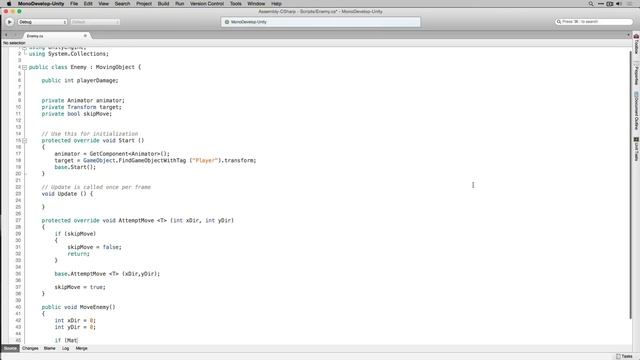
Task: Select the Enemy.cs document tab
Action: (56, 36)
